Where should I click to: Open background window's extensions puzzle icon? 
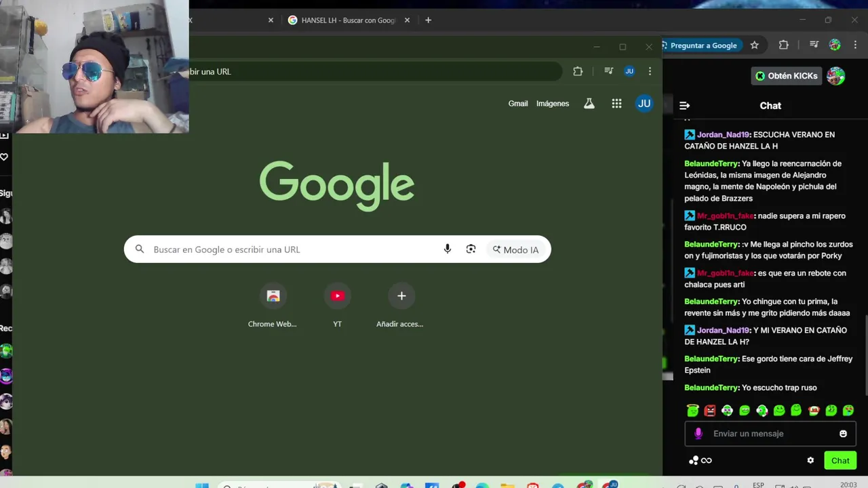(784, 45)
